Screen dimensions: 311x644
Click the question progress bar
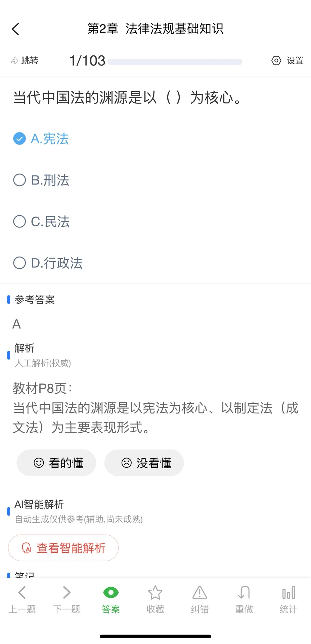[x=175, y=62]
